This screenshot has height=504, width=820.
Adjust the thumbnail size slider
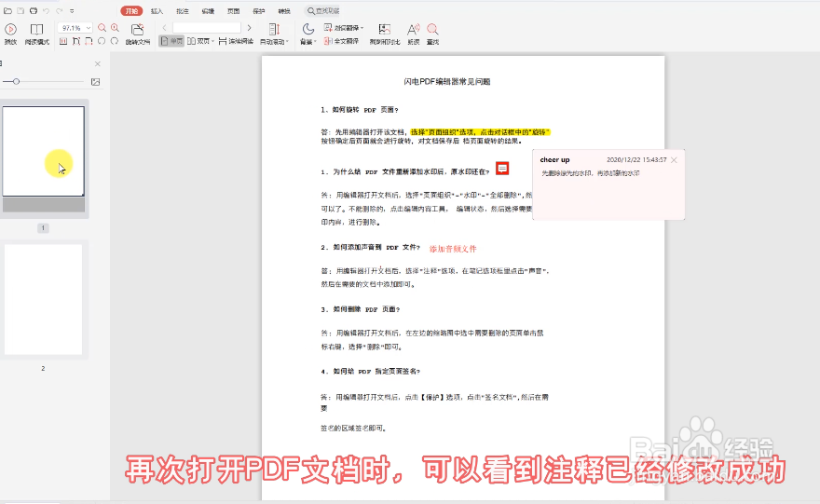point(16,82)
